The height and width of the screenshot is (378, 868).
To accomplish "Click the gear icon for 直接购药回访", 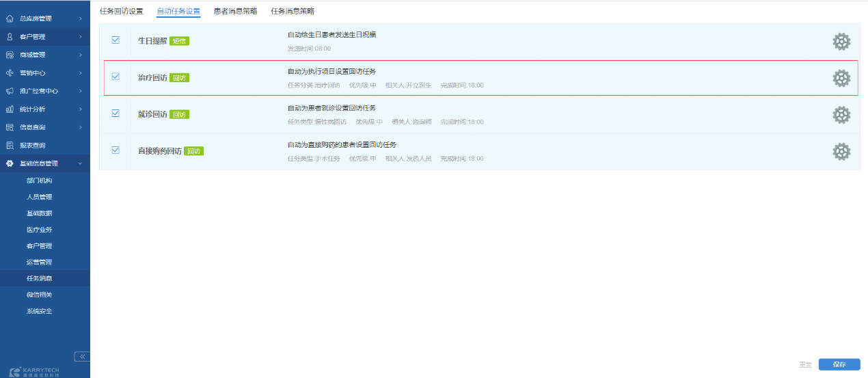I will [841, 152].
